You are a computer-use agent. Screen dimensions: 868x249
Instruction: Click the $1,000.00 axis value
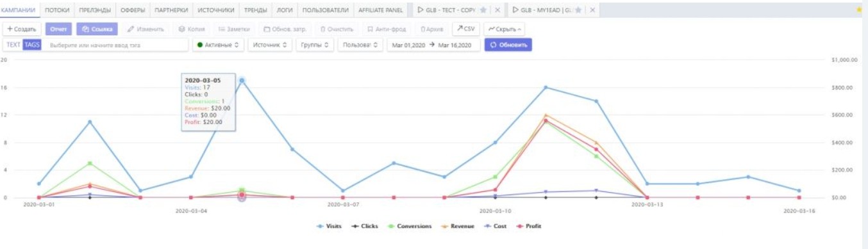pos(844,60)
